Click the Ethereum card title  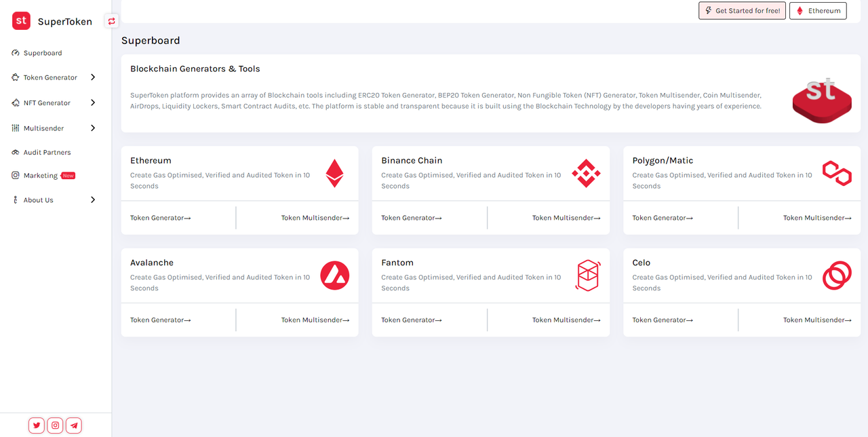(151, 161)
